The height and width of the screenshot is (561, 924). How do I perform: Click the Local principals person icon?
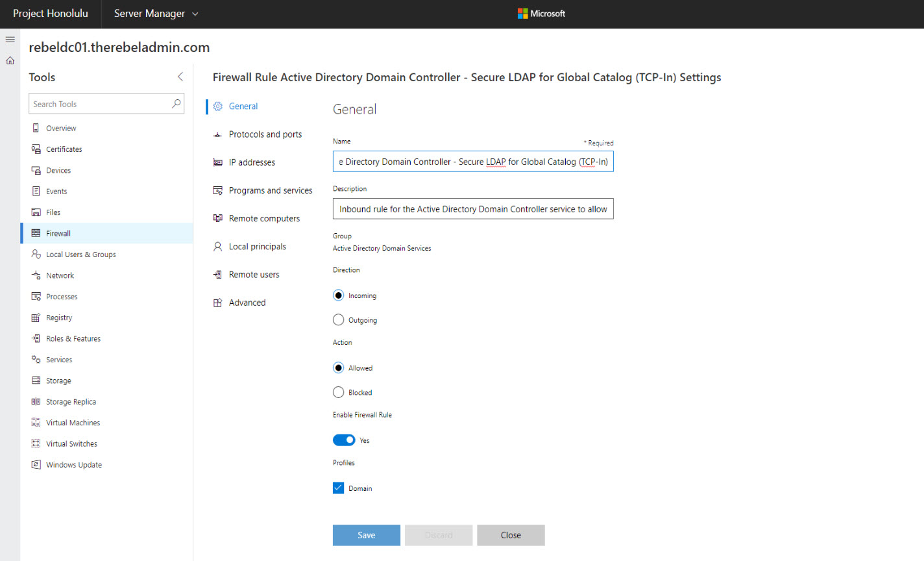point(218,247)
